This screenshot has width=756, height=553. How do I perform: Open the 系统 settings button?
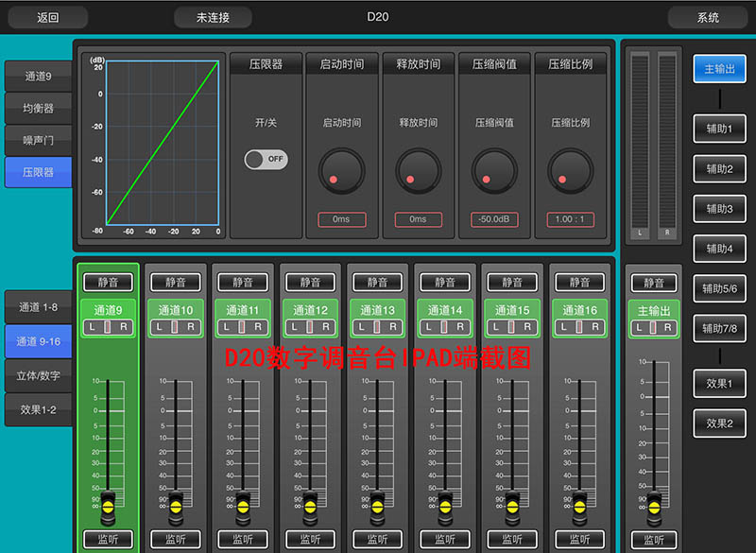[x=707, y=17]
